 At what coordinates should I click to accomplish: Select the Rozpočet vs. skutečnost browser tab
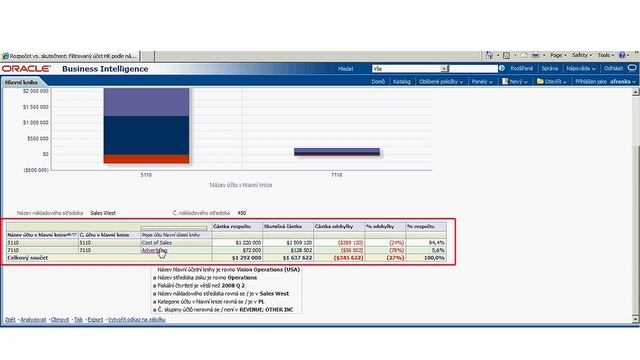coord(70,56)
